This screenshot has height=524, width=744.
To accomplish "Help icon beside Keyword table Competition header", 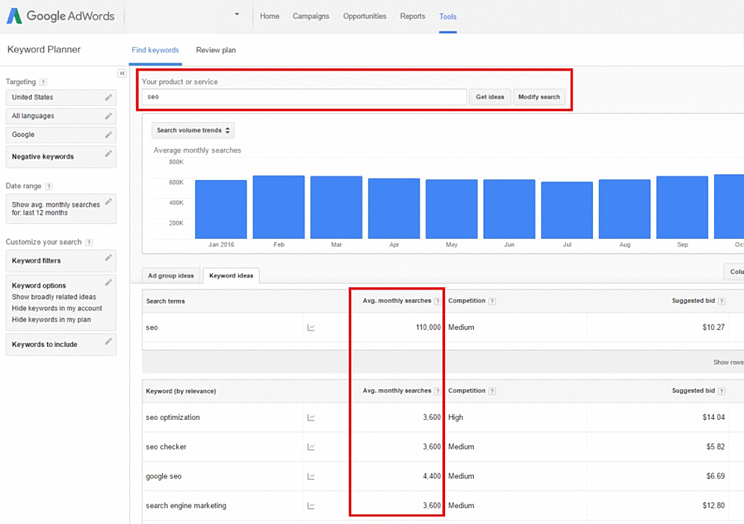I will 492,392.
